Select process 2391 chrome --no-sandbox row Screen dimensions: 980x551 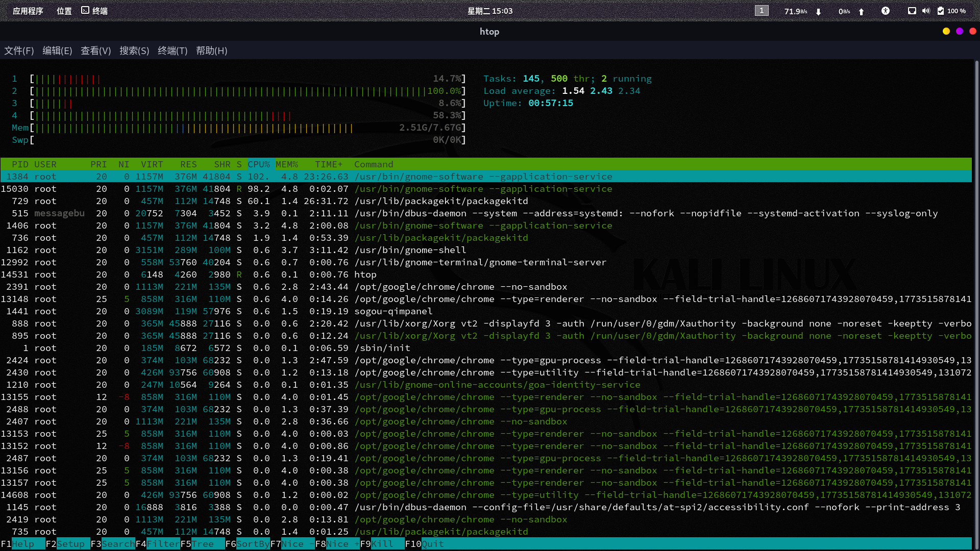pos(486,287)
